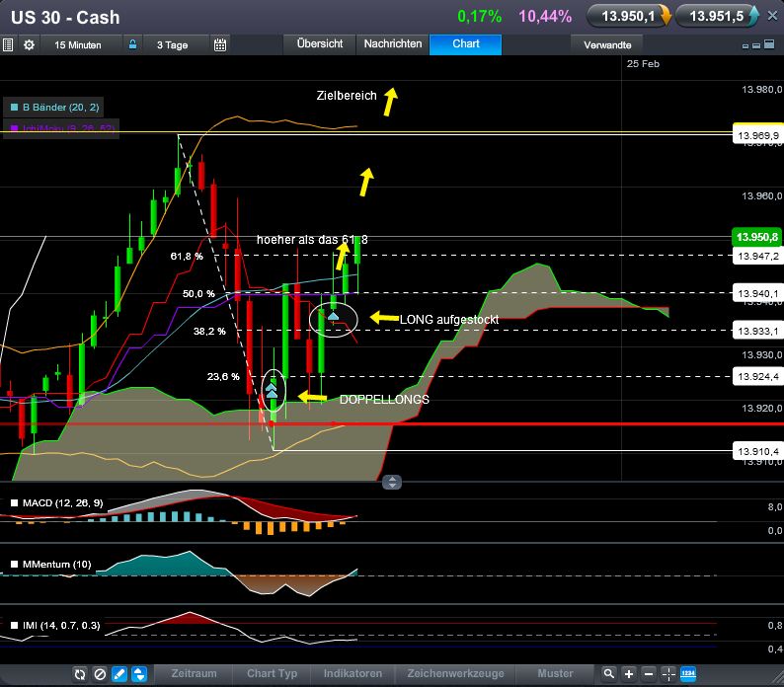Switch to the Übersicht tab
The height and width of the screenshot is (687, 784).
320,44
